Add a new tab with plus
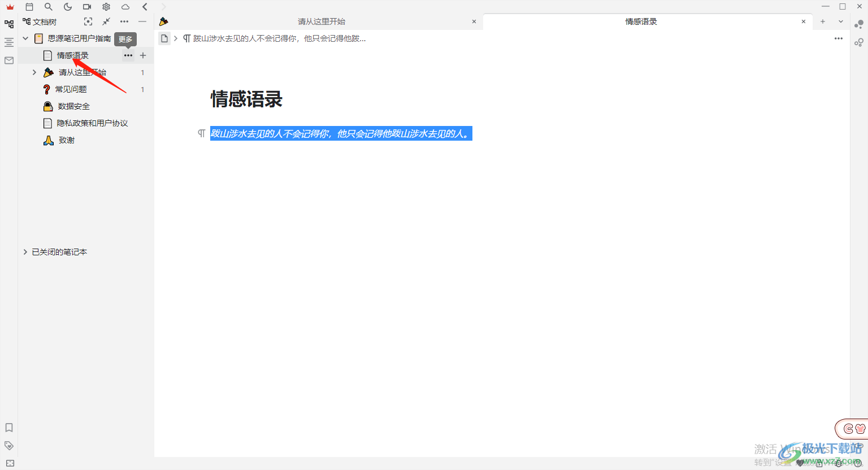The height and width of the screenshot is (470, 868). click(x=823, y=21)
